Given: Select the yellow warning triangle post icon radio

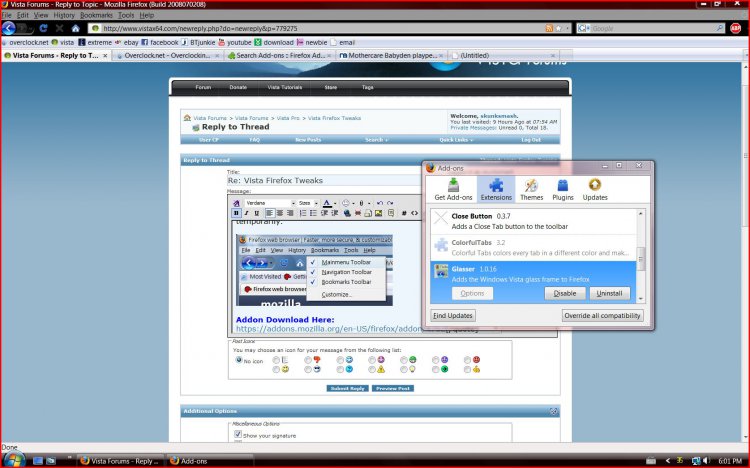Looking at the screenshot, I should (372, 369).
